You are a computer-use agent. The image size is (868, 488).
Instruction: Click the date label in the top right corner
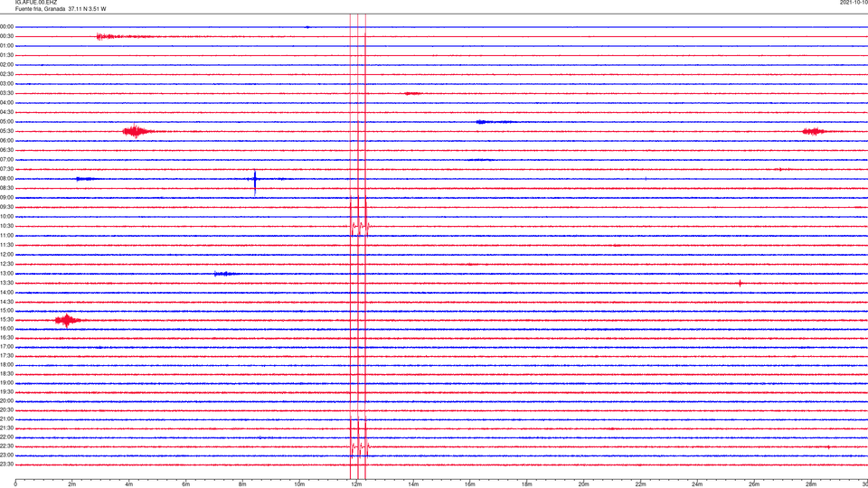tap(854, 3)
